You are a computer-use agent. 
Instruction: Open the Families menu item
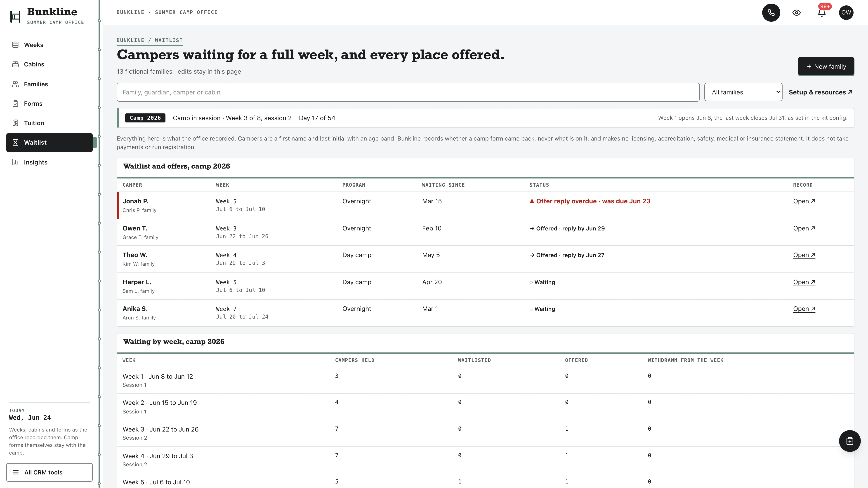(49, 84)
